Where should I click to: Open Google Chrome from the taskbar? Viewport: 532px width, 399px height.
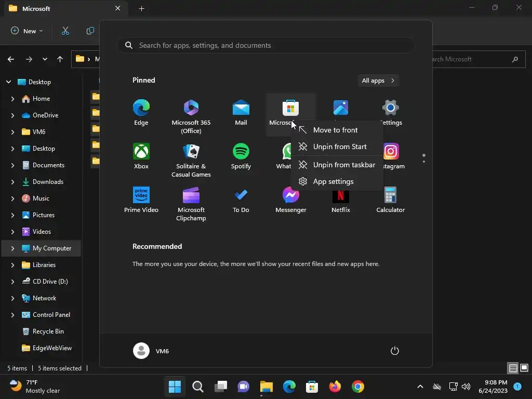pyautogui.click(x=358, y=387)
